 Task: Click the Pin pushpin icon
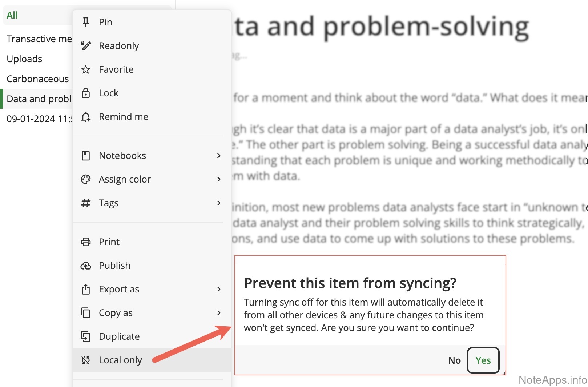(x=86, y=22)
